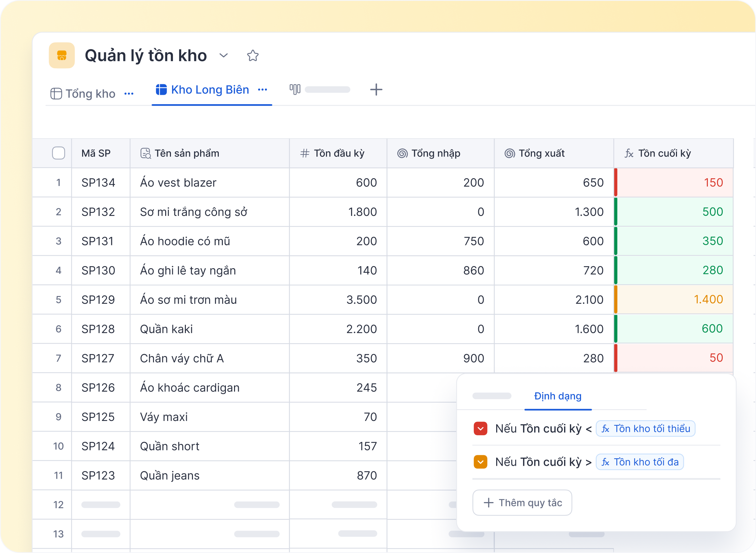Open the orange rule color dropdown
The image size is (756, 553).
click(480, 462)
